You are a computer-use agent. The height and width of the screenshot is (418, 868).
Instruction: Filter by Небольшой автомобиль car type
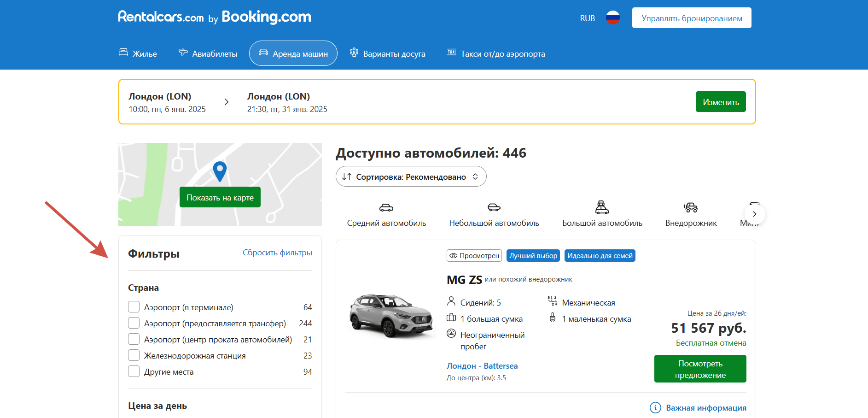click(494, 215)
